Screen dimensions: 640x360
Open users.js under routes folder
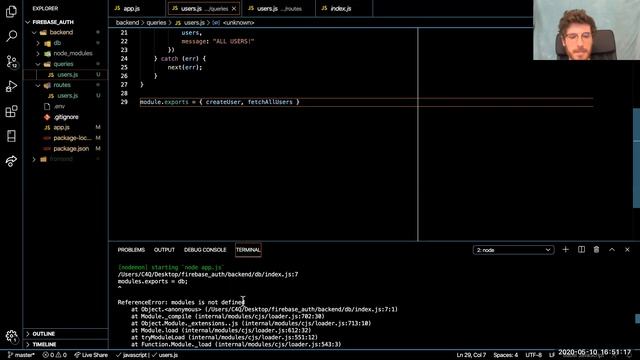67,96
